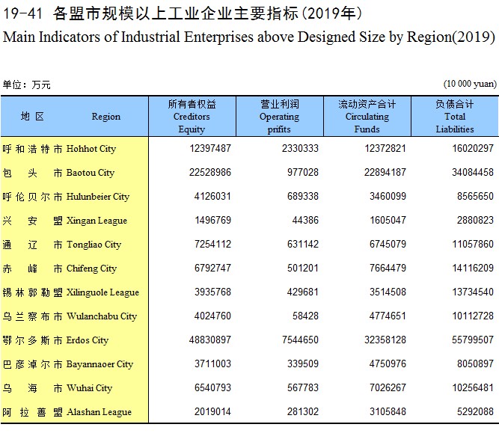Select the Creditors Equity column header

click(x=192, y=117)
